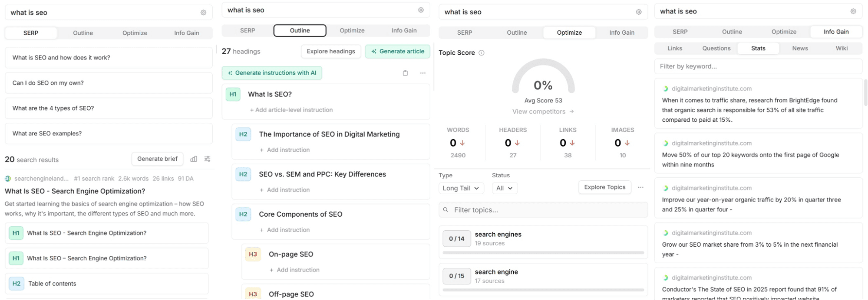The image size is (868, 300).
Task: Click the H3 badge for On-page SEO
Action: [x=253, y=254]
